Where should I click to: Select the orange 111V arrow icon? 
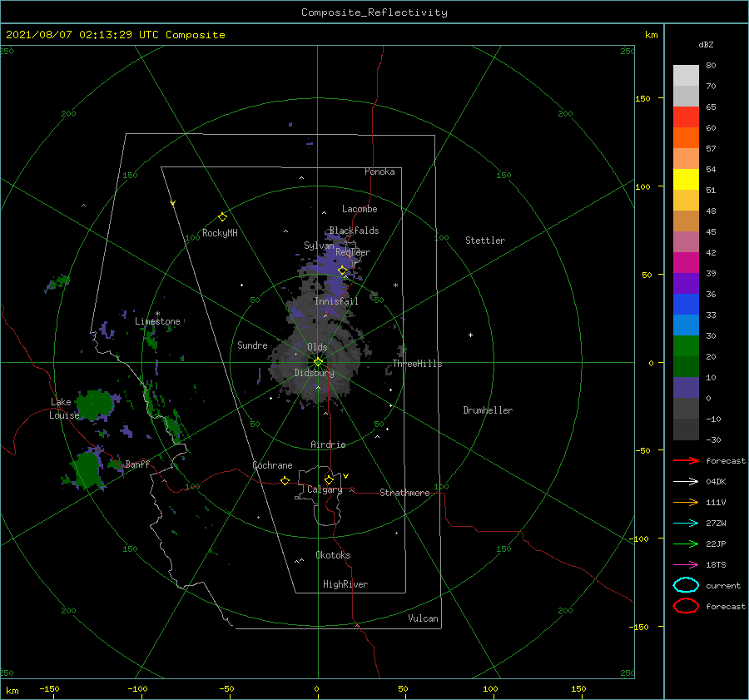(x=686, y=502)
